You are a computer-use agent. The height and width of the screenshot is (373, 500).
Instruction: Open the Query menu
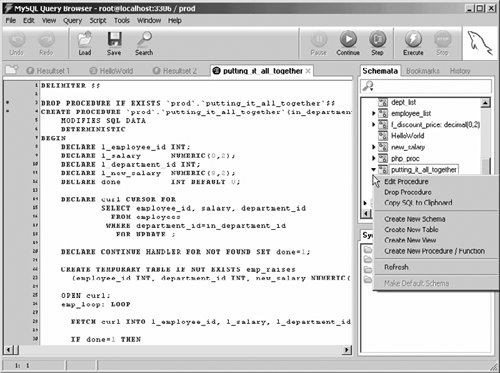72,21
